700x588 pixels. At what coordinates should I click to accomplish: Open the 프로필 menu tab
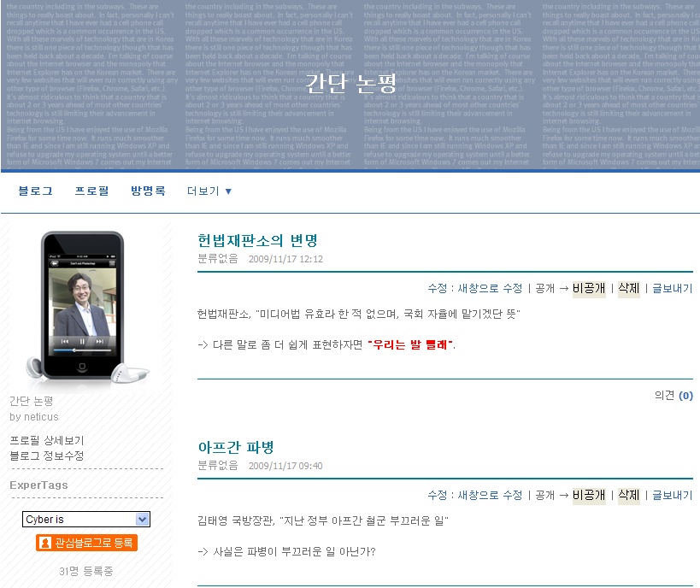point(91,191)
